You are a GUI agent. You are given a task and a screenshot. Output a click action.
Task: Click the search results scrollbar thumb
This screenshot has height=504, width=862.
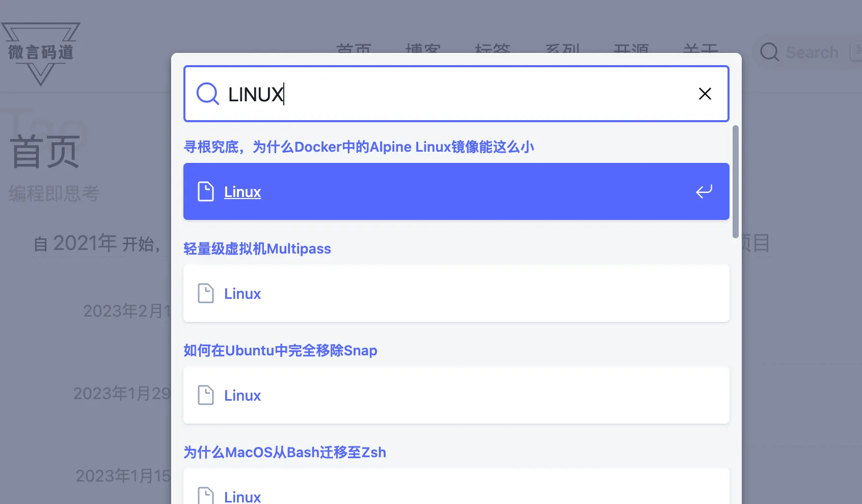(x=735, y=182)
